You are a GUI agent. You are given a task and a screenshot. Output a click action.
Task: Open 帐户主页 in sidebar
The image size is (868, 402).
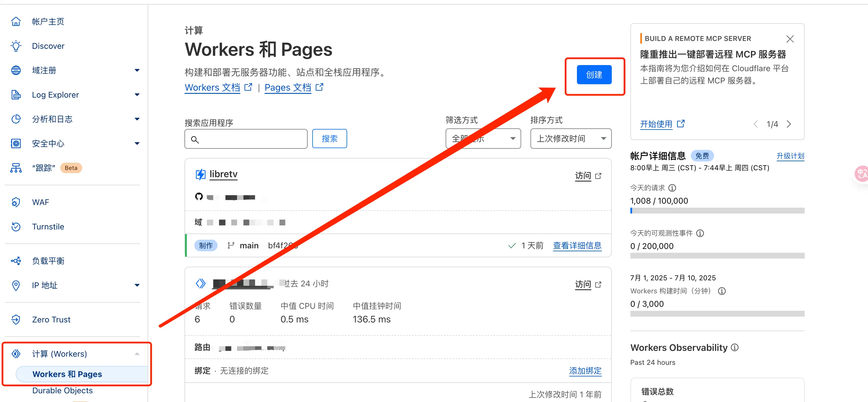point(48,21)
